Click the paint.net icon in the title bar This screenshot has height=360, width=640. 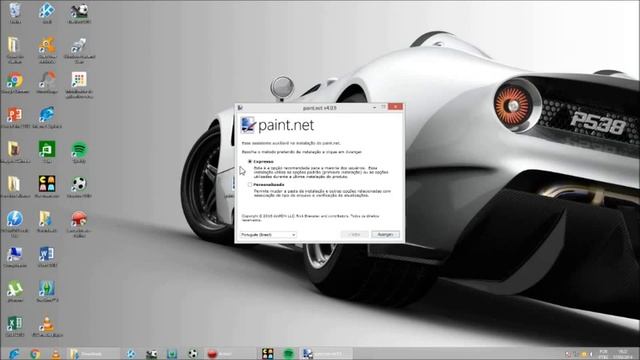tap(240, 107)
